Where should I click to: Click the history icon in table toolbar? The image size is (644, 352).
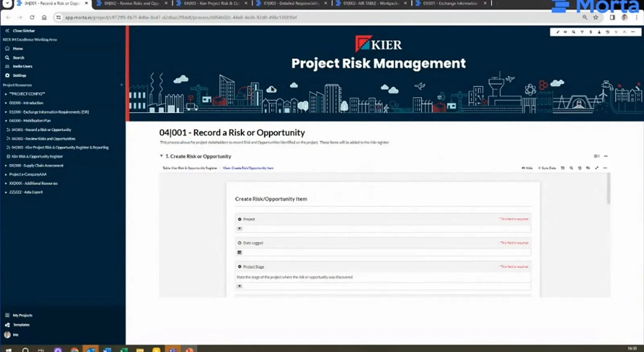[x=580, y=168]
